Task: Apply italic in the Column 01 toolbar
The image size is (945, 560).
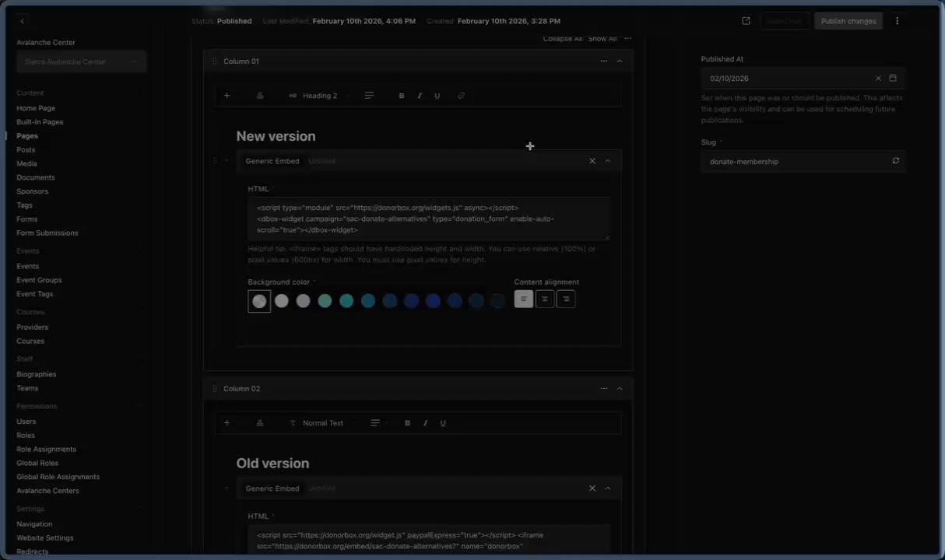Action: (420, 96)
